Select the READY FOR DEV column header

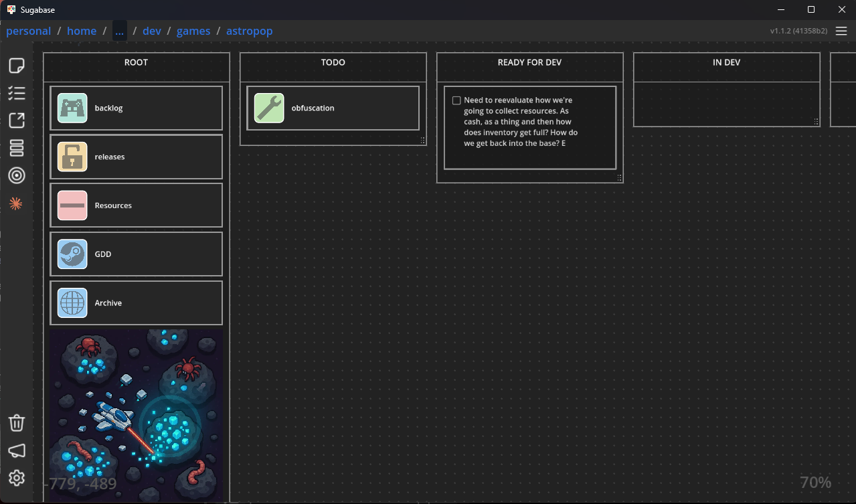pos(530,62)
